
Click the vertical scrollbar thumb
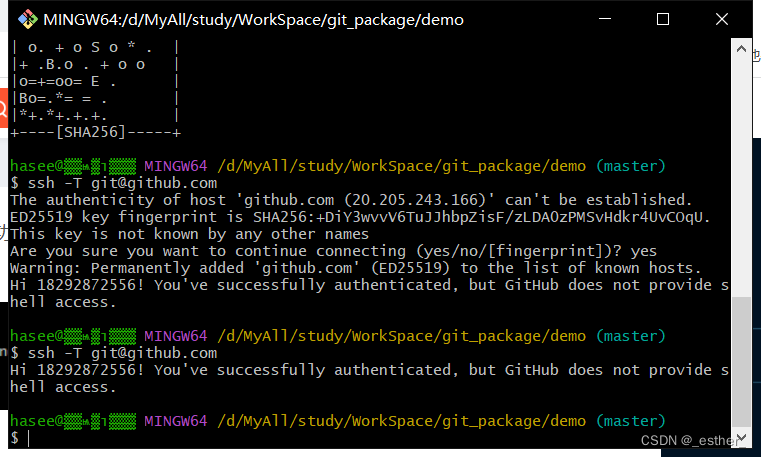(741, 362)
